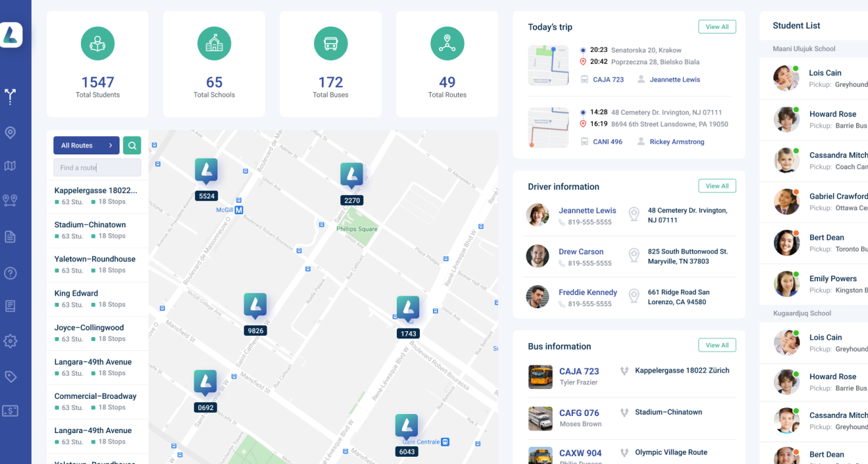868x464 pixels.
Task: Expand the All Routes dropdown
Action: pyautogui.click(x=86, y=145)
